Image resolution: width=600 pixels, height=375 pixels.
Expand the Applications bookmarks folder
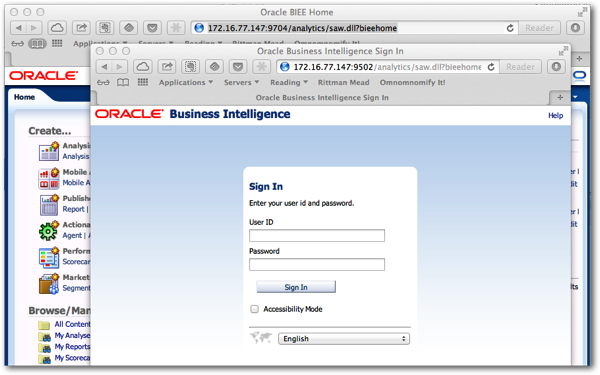coord(186,82)
